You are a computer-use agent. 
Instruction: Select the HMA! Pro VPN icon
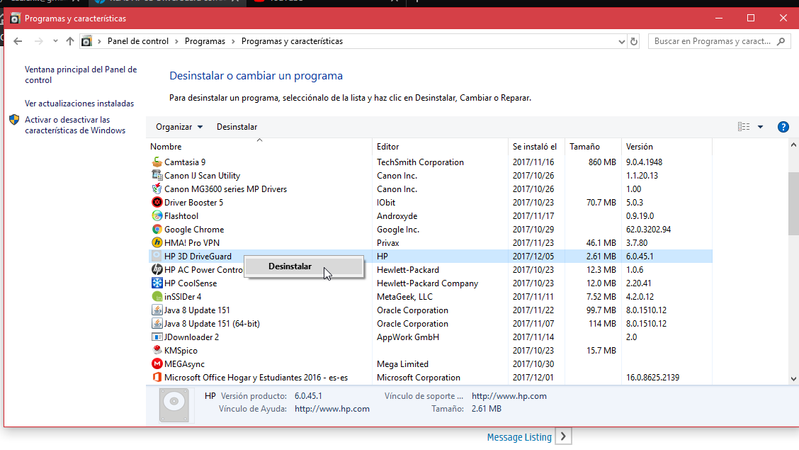pyautogui.click(x=157, y=243)
